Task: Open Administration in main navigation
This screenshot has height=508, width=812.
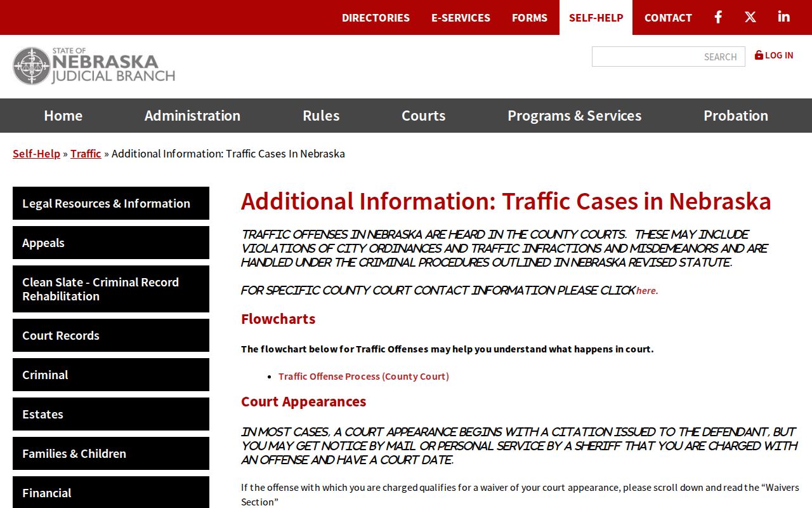Action: click(x=192, y=116)
